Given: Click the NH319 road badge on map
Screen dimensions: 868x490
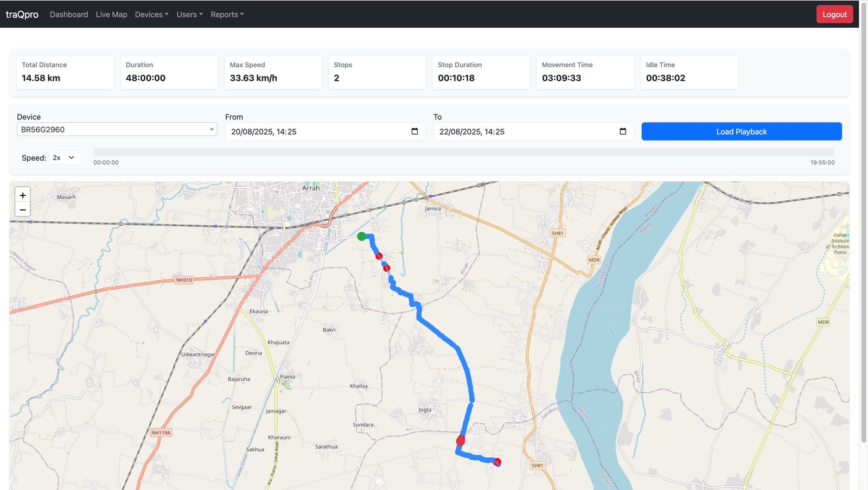Looking at the screenshot, I should (184, 280).
